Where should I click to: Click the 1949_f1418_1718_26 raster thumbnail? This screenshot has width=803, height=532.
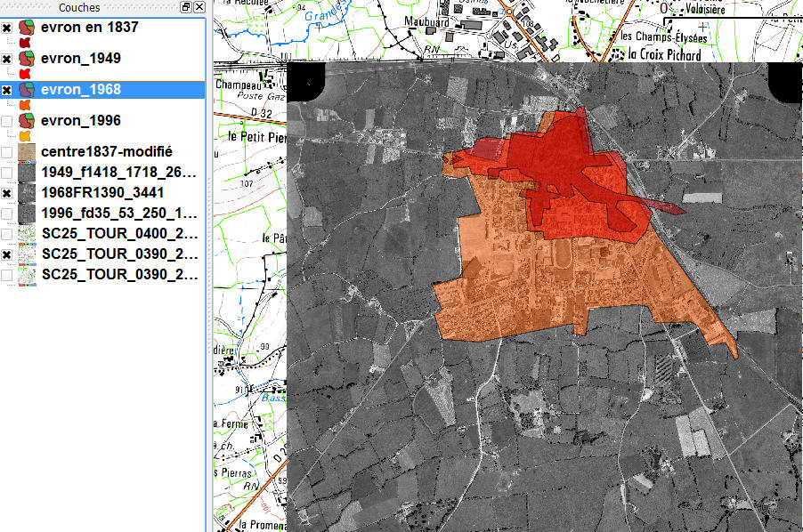(x=27, y=173)
